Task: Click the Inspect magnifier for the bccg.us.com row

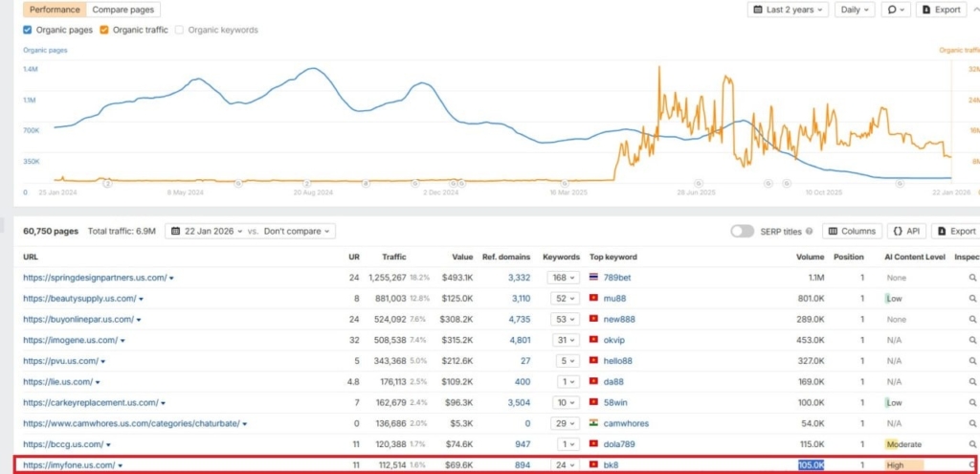Action: coord(972,445)
